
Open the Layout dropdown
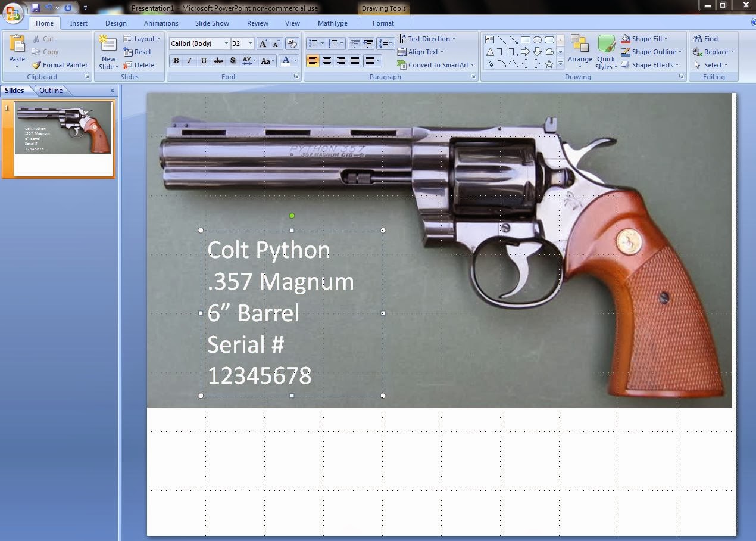point(142,39)
